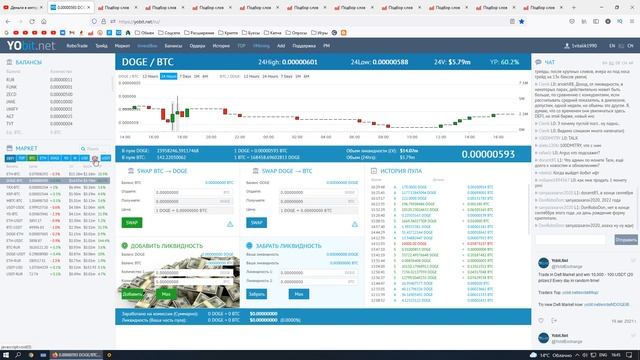Click the bank icon beside SWAP DOGE → BTC
Image resolution: width=640 pixels, height=360 pixels.
tap(256, 171)
